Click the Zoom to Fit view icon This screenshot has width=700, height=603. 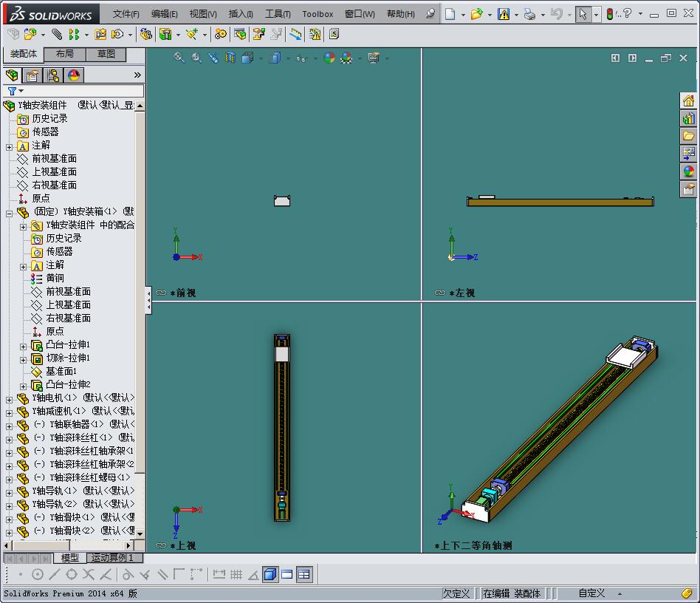tap(179, 58)
